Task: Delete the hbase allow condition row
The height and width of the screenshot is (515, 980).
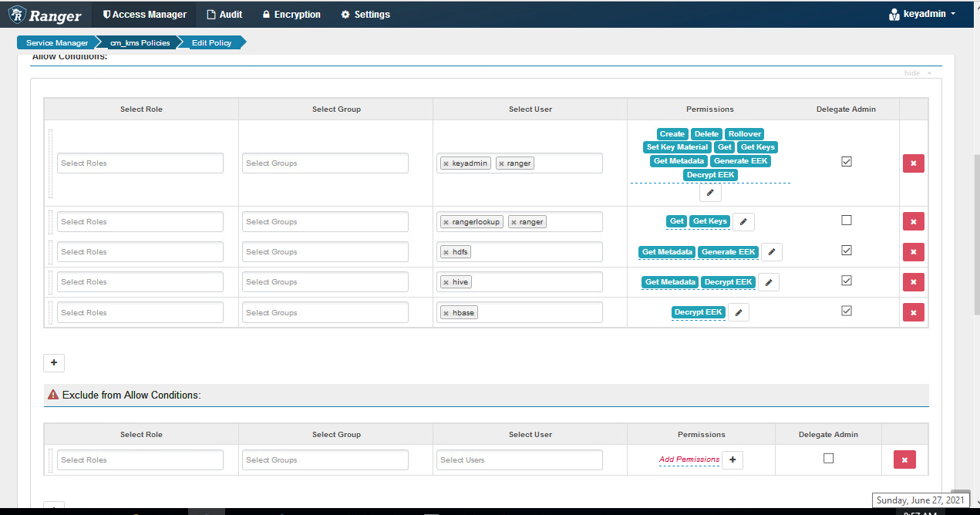Action: tap(913, 311)
